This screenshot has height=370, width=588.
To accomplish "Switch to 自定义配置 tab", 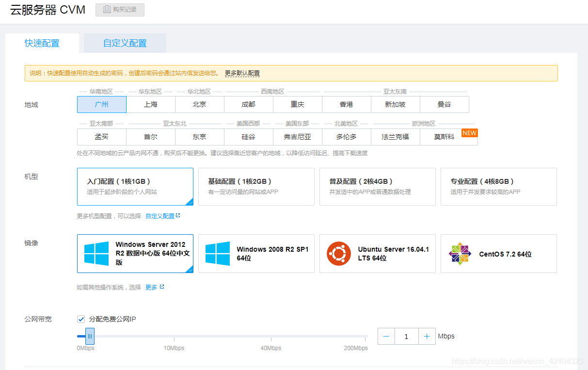I will point(125,43).
